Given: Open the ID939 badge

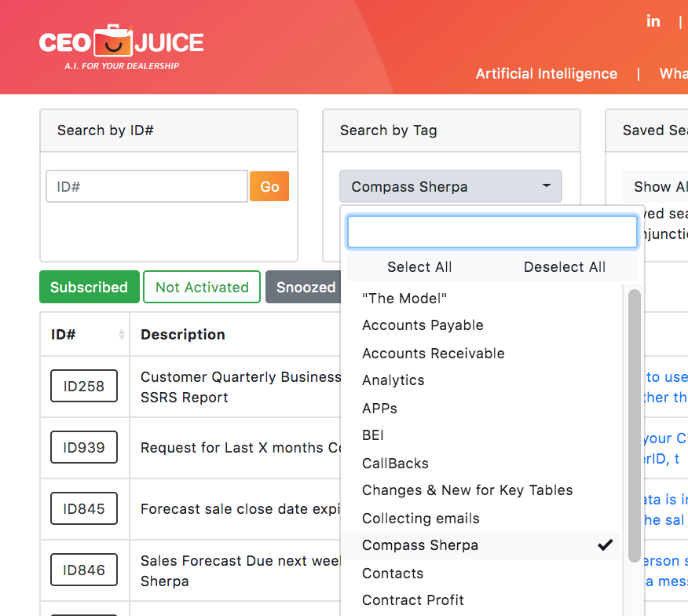Looking at the screenshot, I should [84, 447].
